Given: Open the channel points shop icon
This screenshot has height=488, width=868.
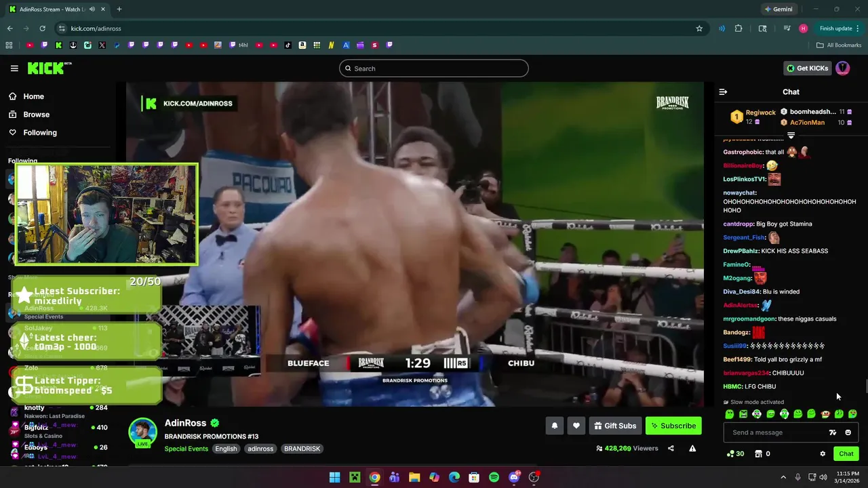Looking at the screenshot, I should tap(759, 454).
